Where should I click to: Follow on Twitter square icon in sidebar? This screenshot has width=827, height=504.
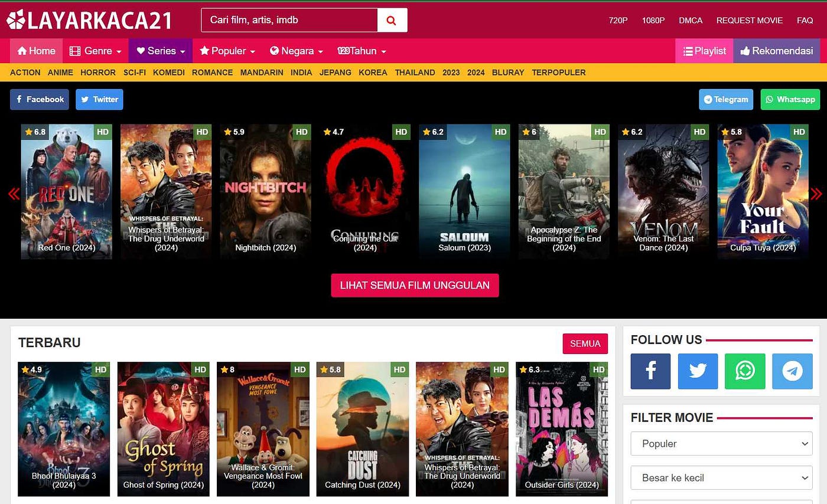[698, 371]
